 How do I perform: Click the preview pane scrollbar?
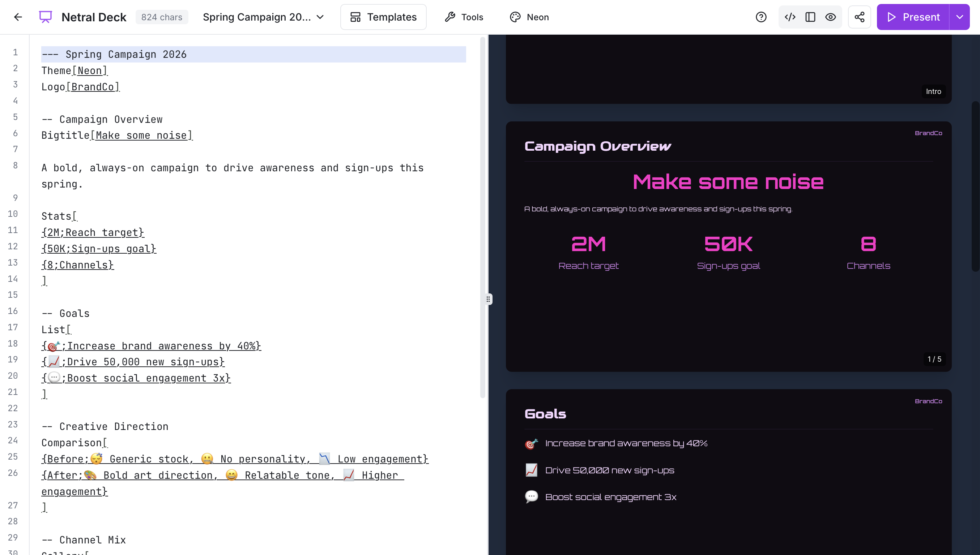pos(975,186)
